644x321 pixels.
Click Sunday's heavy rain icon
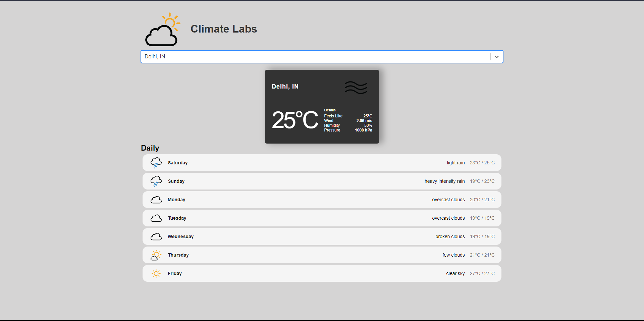pyautogui.click(x=156, y=181)
